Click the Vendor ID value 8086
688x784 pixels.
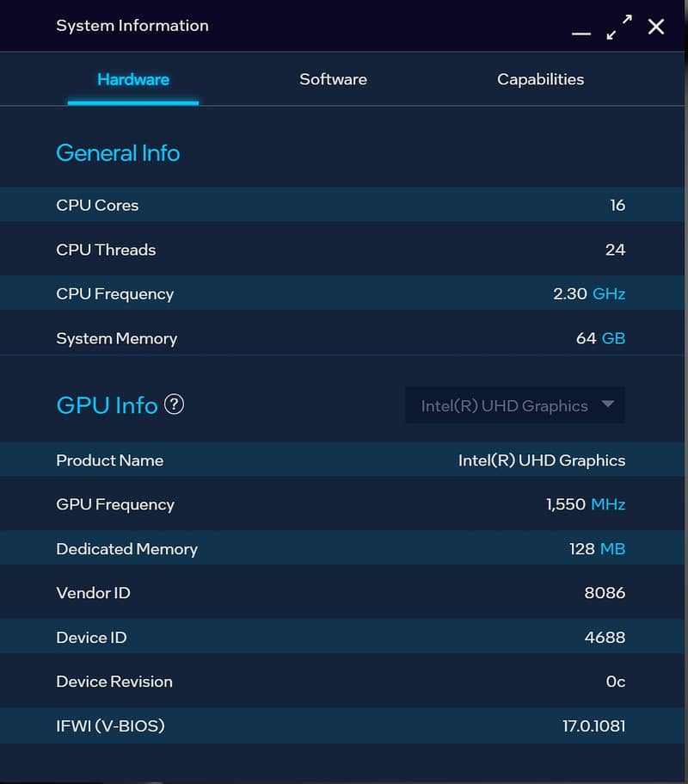604,593
